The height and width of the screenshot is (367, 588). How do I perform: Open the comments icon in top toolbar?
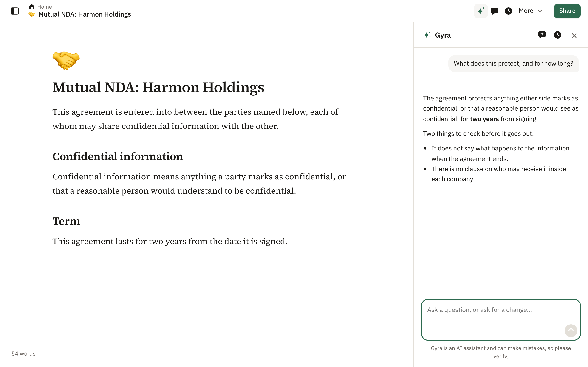click(495, 11)
